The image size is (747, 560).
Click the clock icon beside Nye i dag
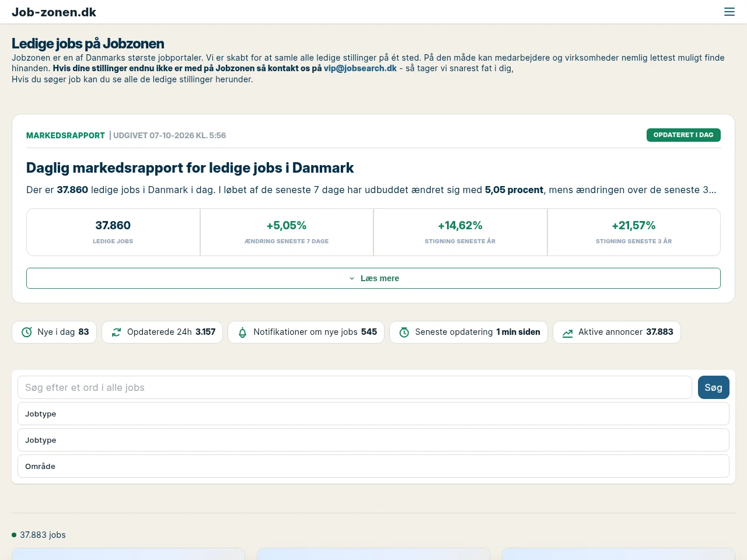[x=27, y=332]
